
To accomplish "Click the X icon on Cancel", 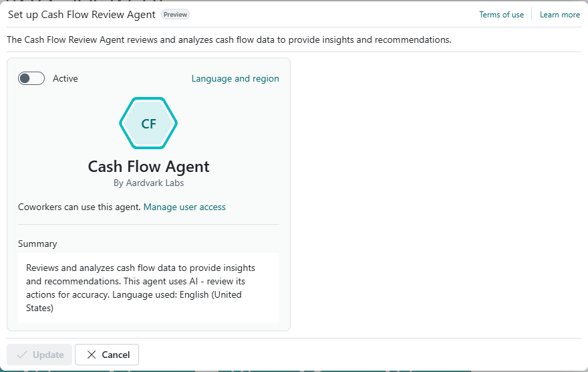I will pos(92,355).
